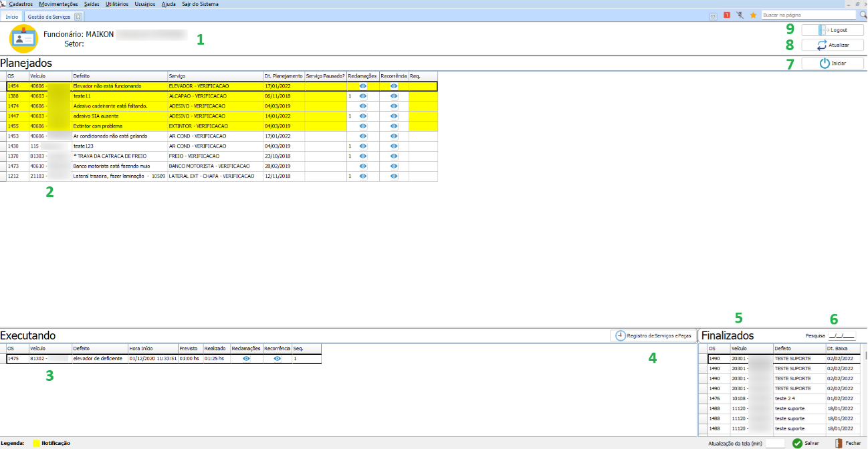This screenshot has width=868, height=449.
Task: Click the search magnifier icon
Action: 863,15
